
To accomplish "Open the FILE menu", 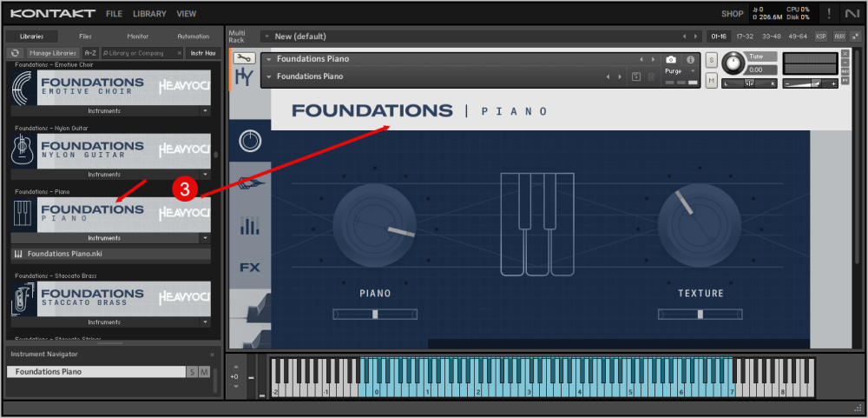I will tap(114, 14).
